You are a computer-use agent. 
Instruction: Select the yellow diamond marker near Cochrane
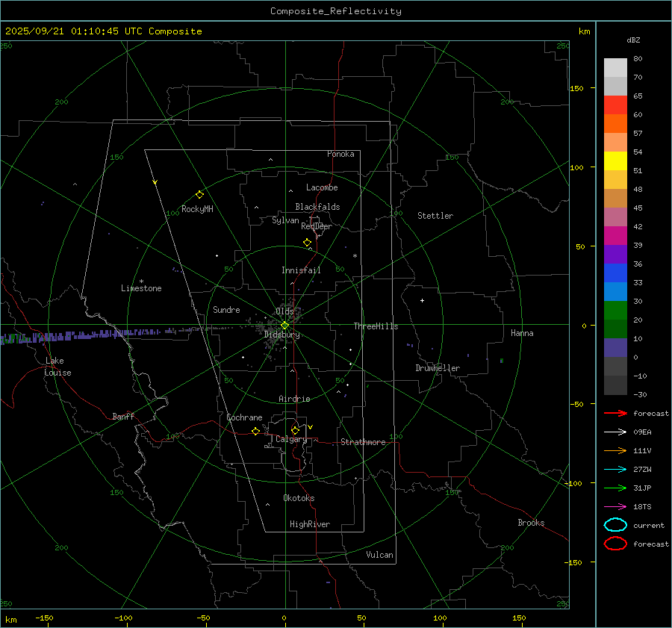(255, 432)
